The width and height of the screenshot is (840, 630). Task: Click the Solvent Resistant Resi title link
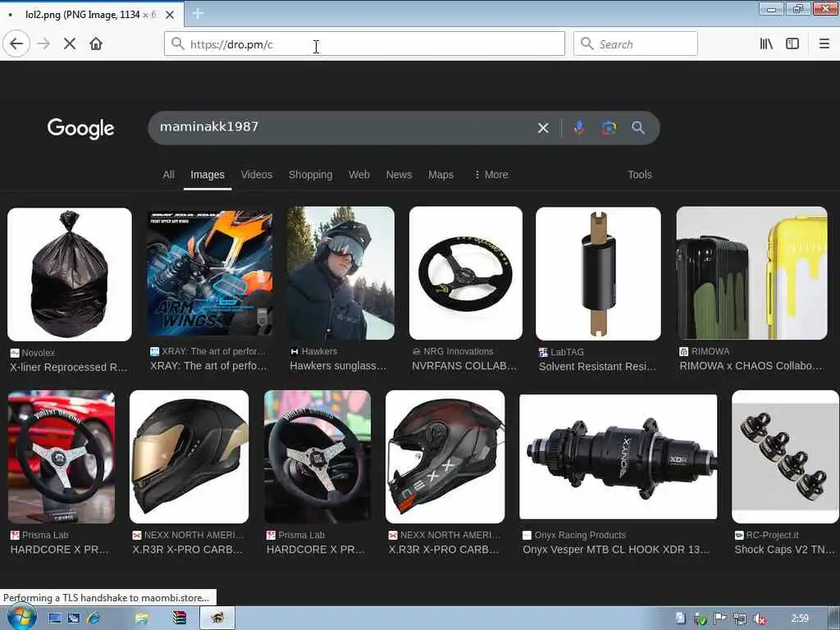(597, 367)
